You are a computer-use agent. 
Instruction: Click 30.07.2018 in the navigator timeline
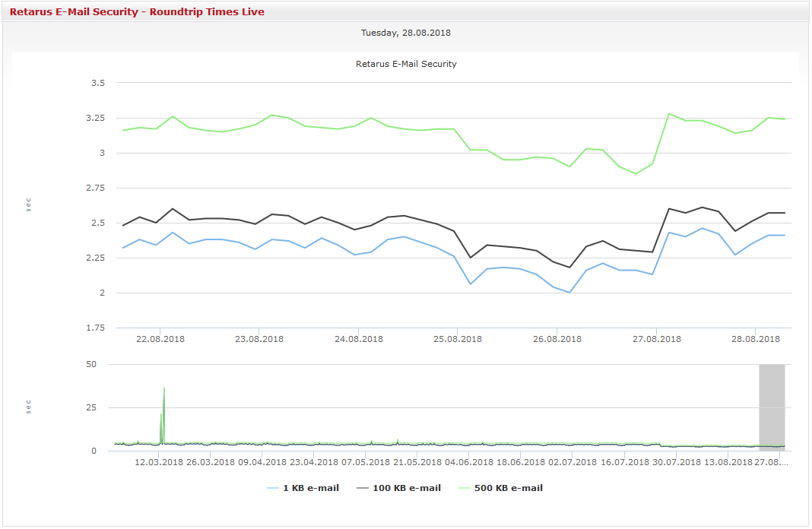pyautogui.click(x=676, y=461)
